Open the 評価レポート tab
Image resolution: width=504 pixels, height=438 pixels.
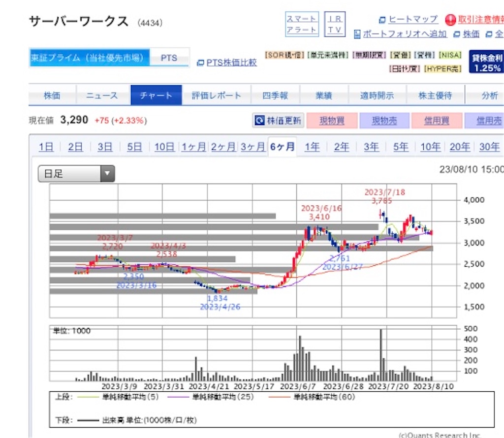click(217, 95)
